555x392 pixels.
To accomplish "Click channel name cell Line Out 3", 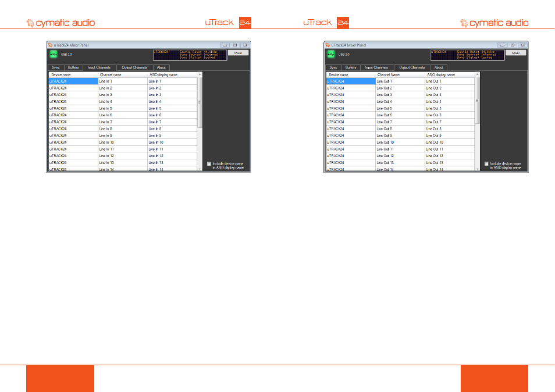I will pyautogui.click(x=400, y=95).
